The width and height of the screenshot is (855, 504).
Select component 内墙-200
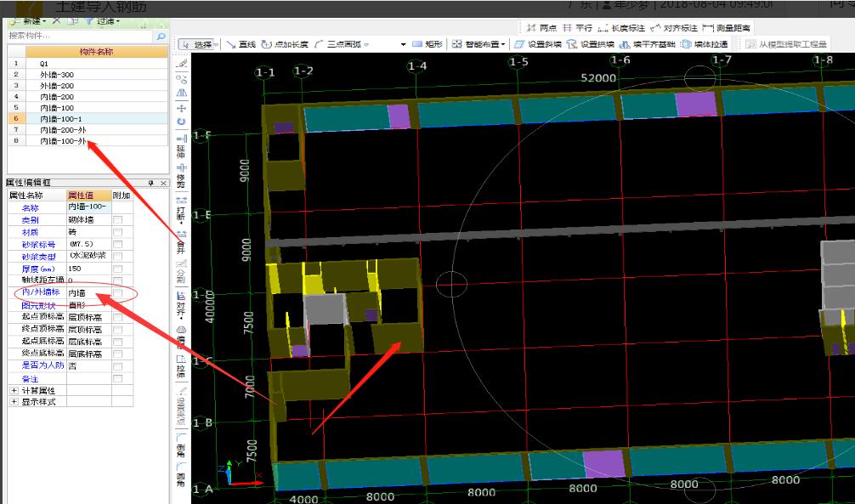coord(97,97)
